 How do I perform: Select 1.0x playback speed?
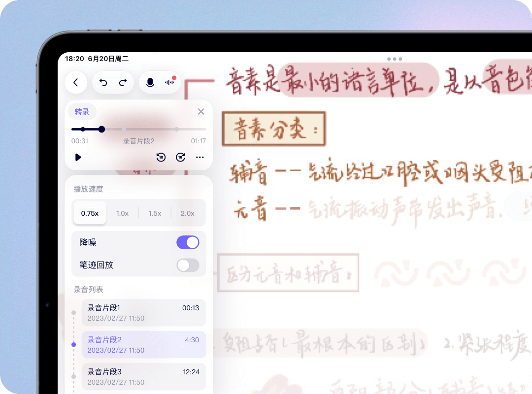pos(122,213)
